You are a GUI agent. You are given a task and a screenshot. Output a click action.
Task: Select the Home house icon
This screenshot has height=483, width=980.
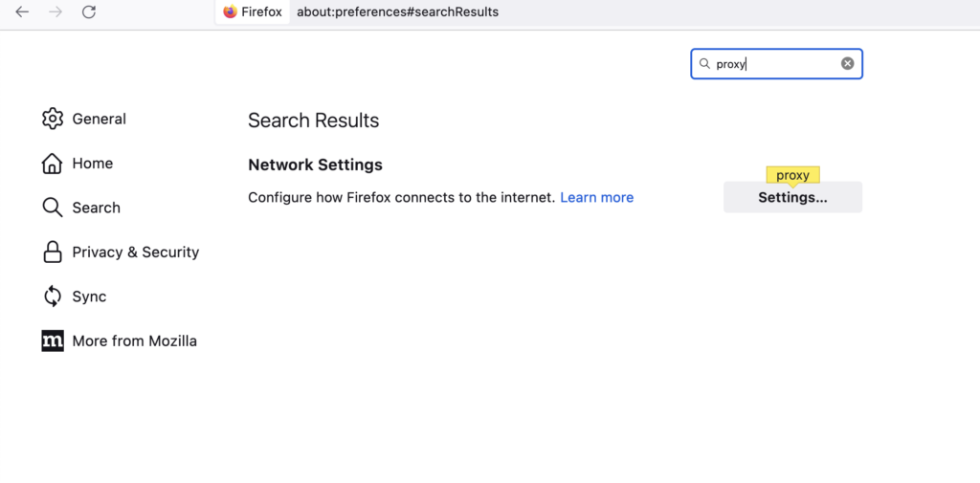tap(52, 164)
